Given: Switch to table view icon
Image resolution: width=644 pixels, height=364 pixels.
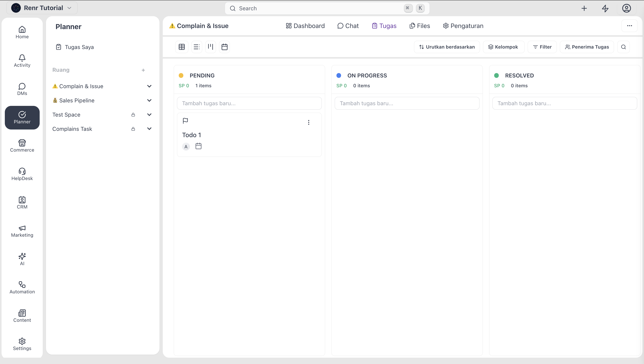Looking at the screenshot, I should 182,47.
